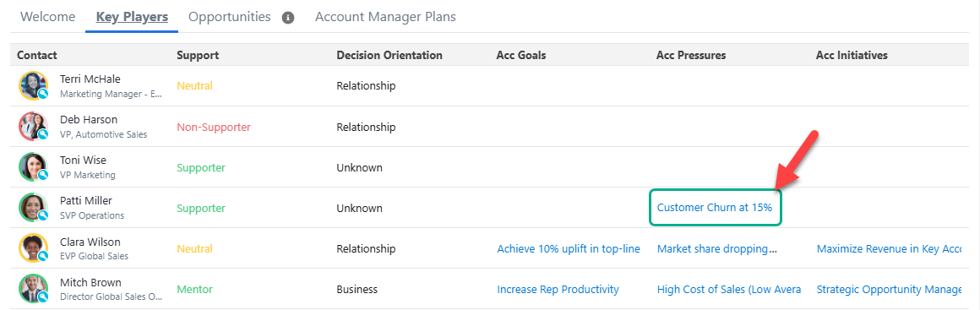This screenshot has height=310, width=980.
Task: Select Toni Wise's avatar key icon
Action: pos(43,176)
